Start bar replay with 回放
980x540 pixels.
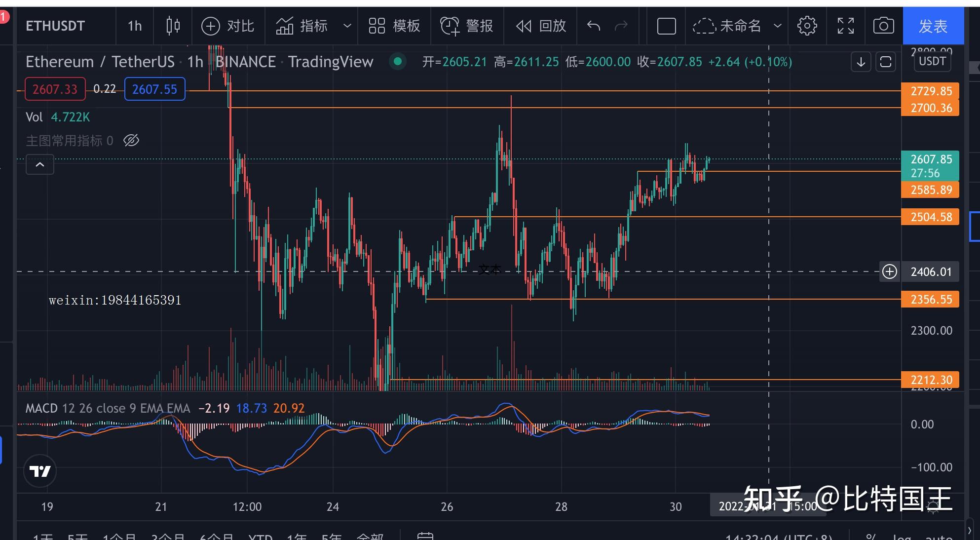click(x=541, y=26)
